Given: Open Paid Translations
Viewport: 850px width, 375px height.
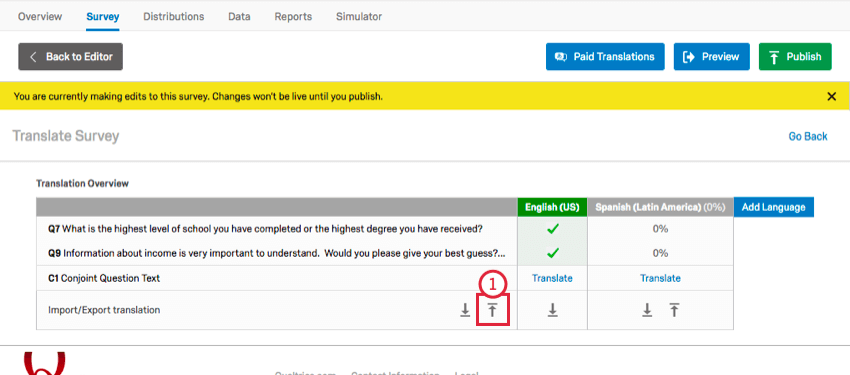Looking at the screenshot, I should pos(605,57).
